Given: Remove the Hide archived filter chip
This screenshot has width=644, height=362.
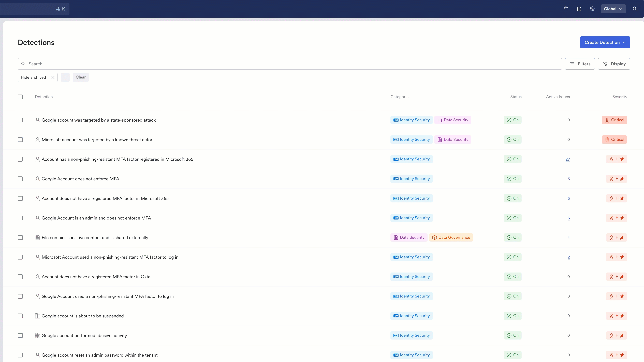Looking at the screenshot, I should (53, 77).
